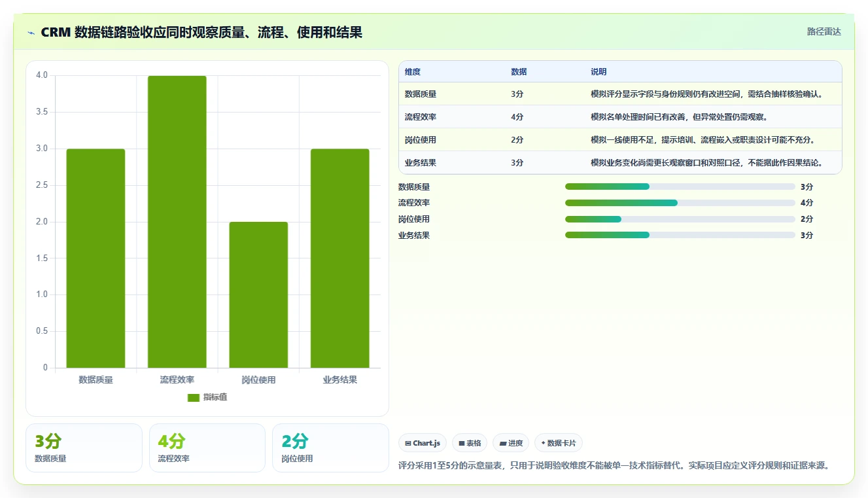The height and width of the screenshot is (498, 868).
Task: Click the 岗位使用 bar in the chart
Action: coord(258,294)
